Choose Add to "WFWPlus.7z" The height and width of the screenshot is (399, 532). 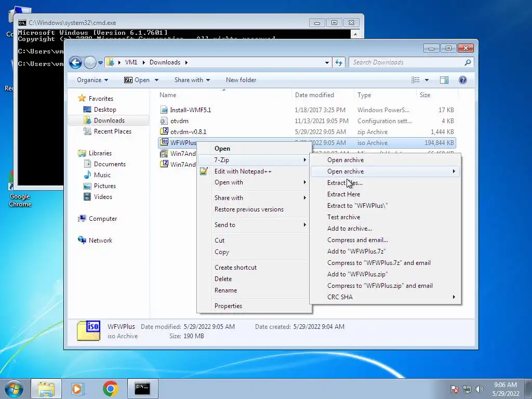tap(385, 251)
